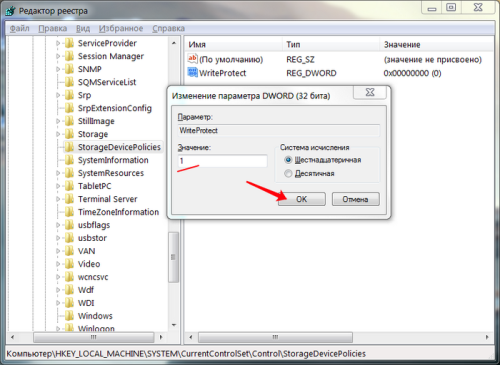Open the Файл menu
The height and width of the screenshot is (365, 500).
pyautogui.click(x=20, y=28)
